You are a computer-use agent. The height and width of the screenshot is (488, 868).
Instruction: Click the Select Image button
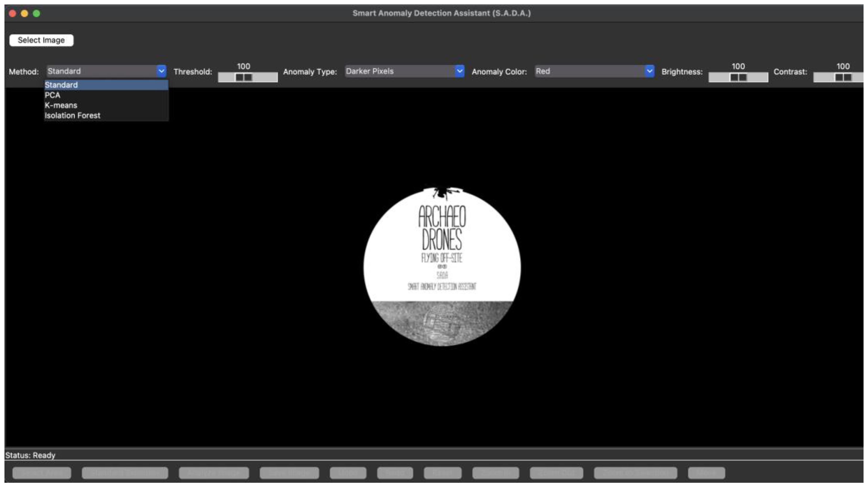[x=41, y=40]
